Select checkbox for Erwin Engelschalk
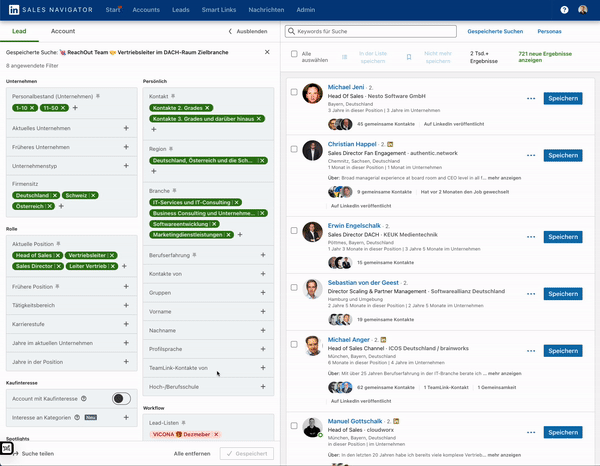Viewport: 600px width, 466px height. [294, 231]
